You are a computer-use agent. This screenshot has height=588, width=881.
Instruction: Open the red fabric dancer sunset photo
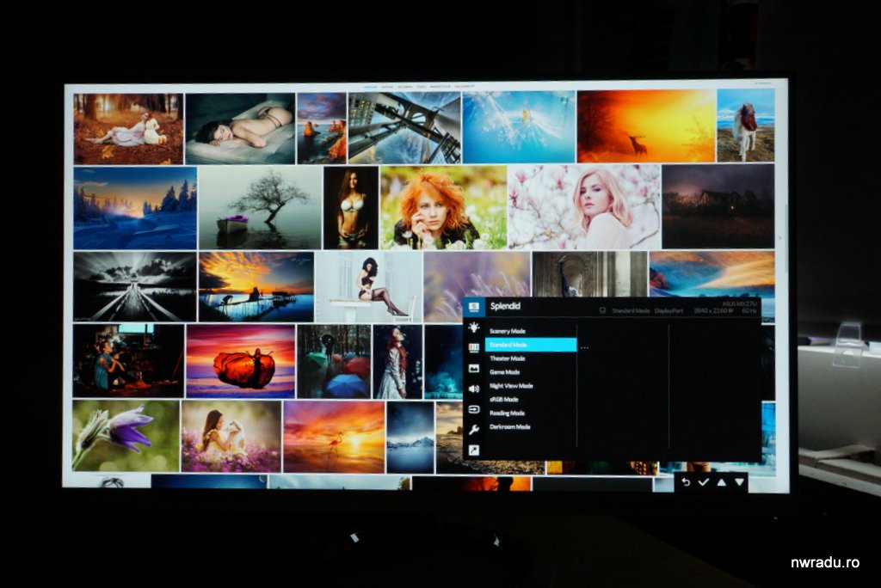(x=241, y=362)
